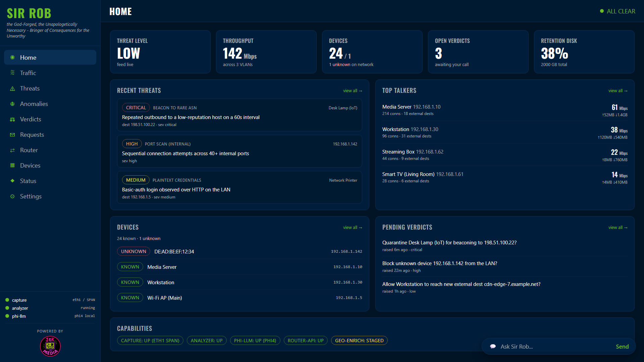The height and width of the screenshot is (362, 644).
Task: Click the ALL CLEAR status indicator
Action: pyautogui.click(x=618, y=11)
